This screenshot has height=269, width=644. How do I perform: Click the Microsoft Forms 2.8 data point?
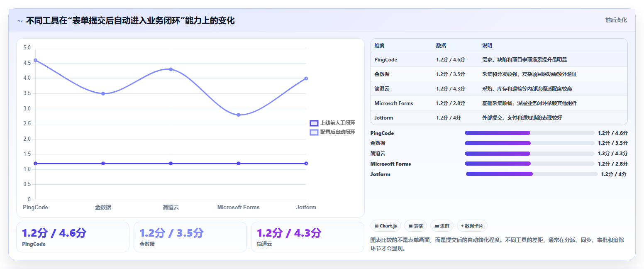tap(239, 115)
